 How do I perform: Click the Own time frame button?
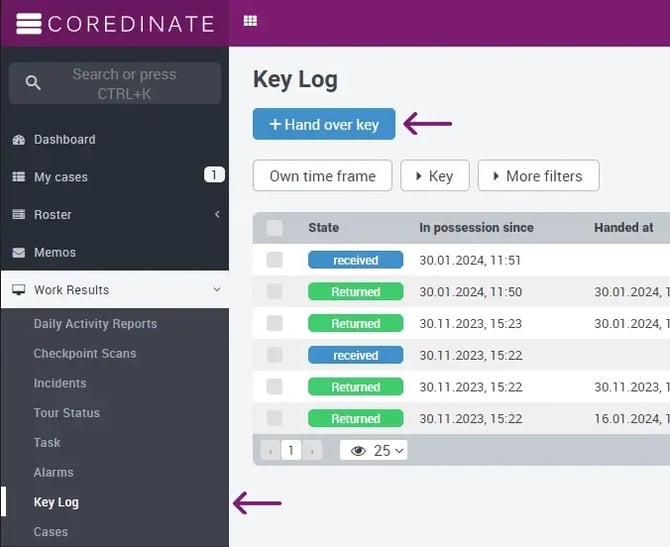[x=322, y=176]
